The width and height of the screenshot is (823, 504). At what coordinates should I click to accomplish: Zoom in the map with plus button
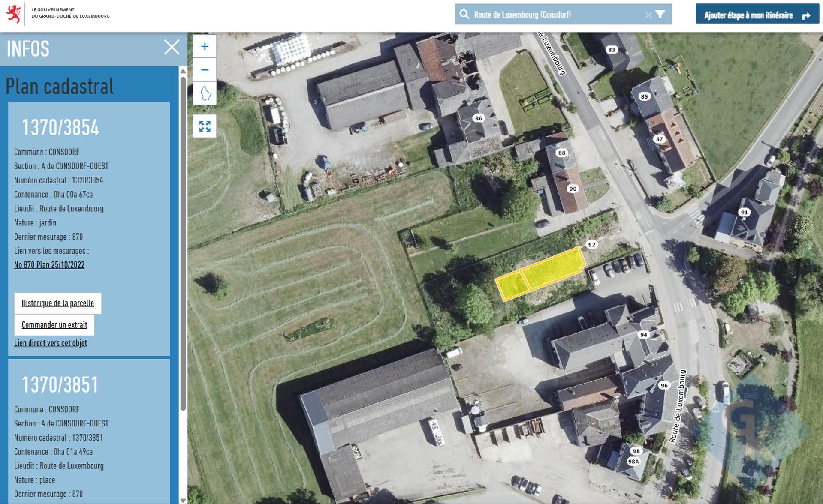click(205, 46)
